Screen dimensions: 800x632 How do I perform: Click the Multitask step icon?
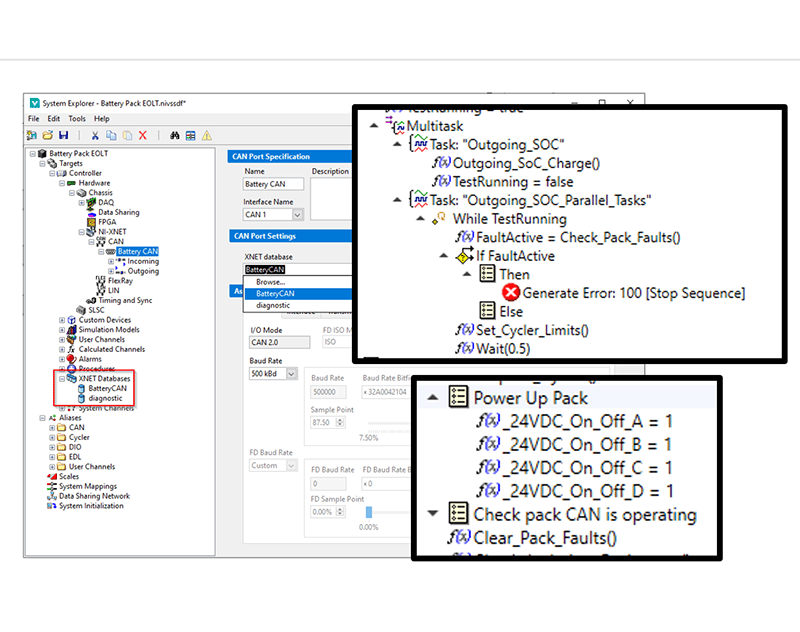pyautogui.click(x=395, y=124)
